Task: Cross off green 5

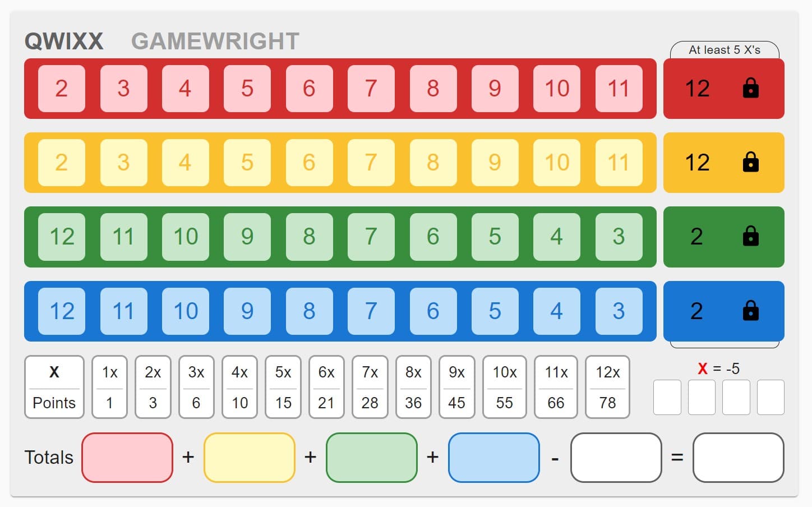Action: pos(495,236)
